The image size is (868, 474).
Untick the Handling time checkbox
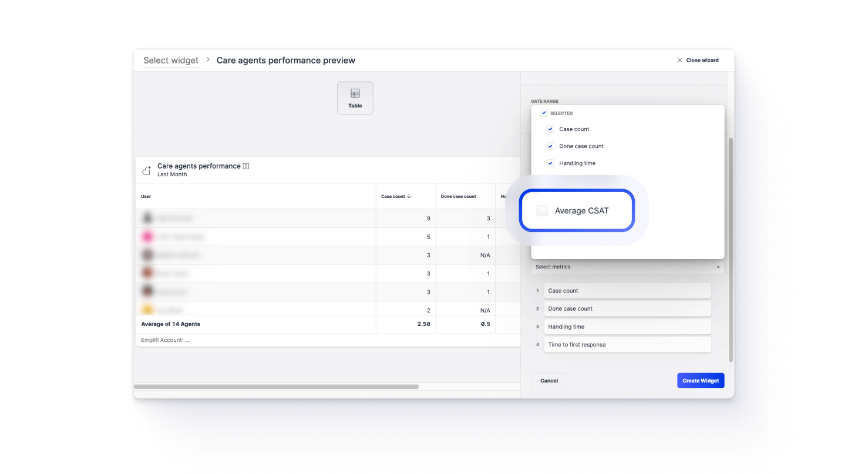point(550,163)
